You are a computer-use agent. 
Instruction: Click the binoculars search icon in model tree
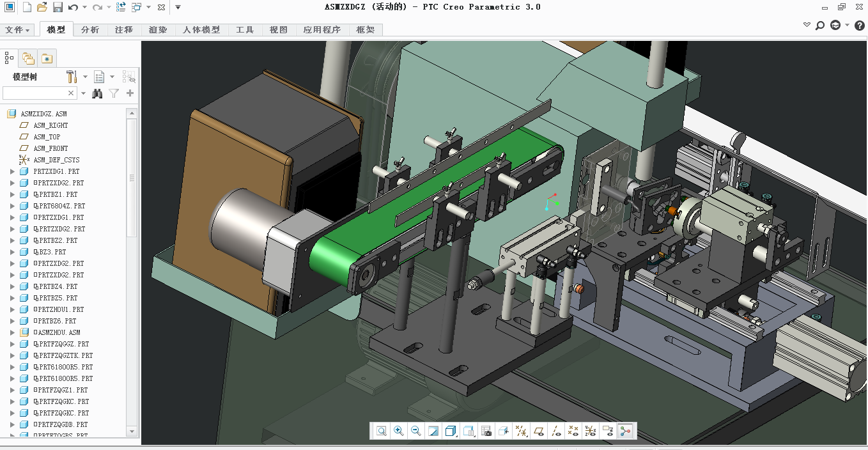pos(97,93)
